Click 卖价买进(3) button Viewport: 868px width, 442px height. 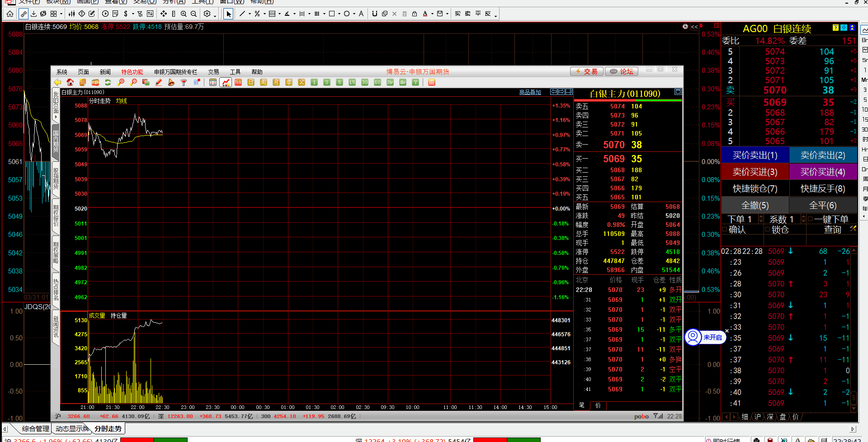coord(755,172)
